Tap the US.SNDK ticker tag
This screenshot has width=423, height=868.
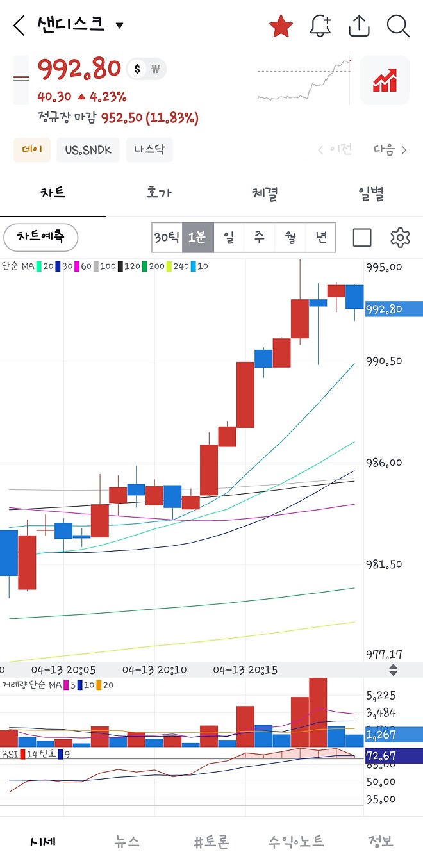click(x=88, y=150)
